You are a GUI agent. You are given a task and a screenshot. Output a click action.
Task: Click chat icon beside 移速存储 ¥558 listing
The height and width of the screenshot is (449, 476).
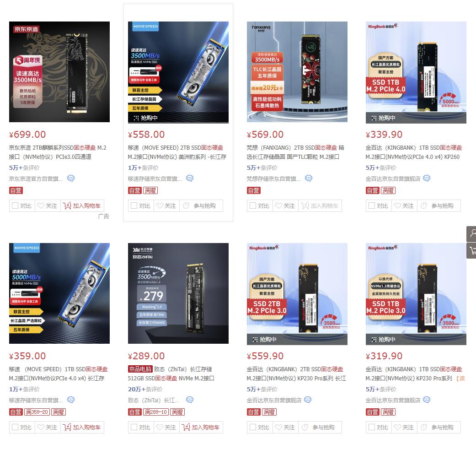(190, 179)
